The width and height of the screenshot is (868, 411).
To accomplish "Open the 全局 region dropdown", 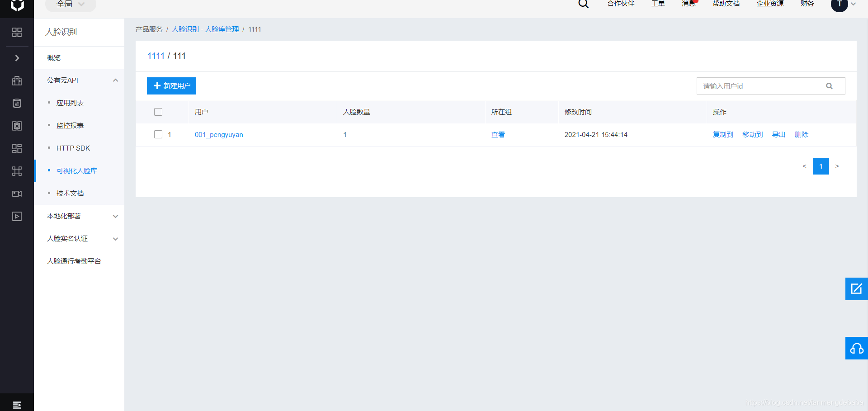I will click(71, 5).
